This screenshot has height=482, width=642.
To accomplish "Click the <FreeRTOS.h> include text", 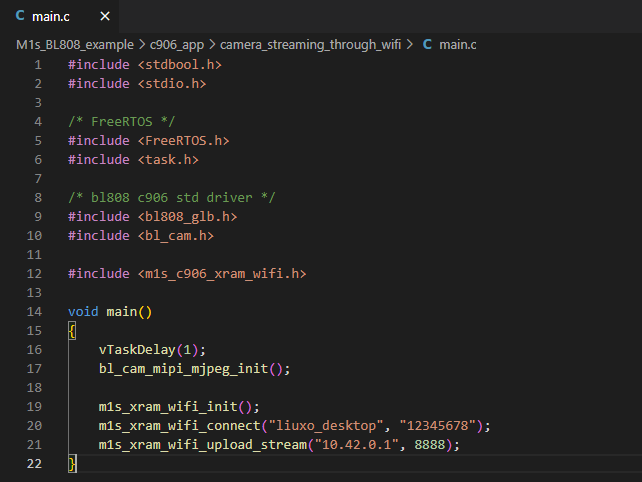I will tap(183, 140).
